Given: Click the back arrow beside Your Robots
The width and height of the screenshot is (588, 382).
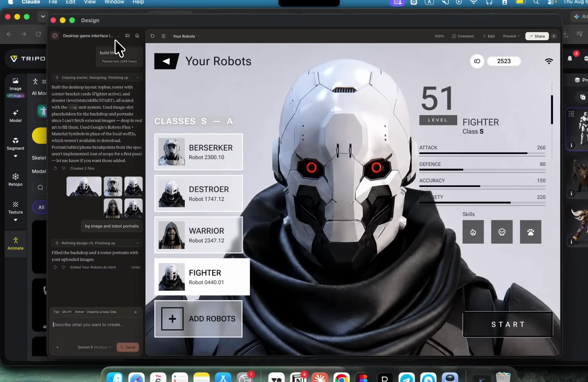Looking at the screenshot, I should [166, 61].
